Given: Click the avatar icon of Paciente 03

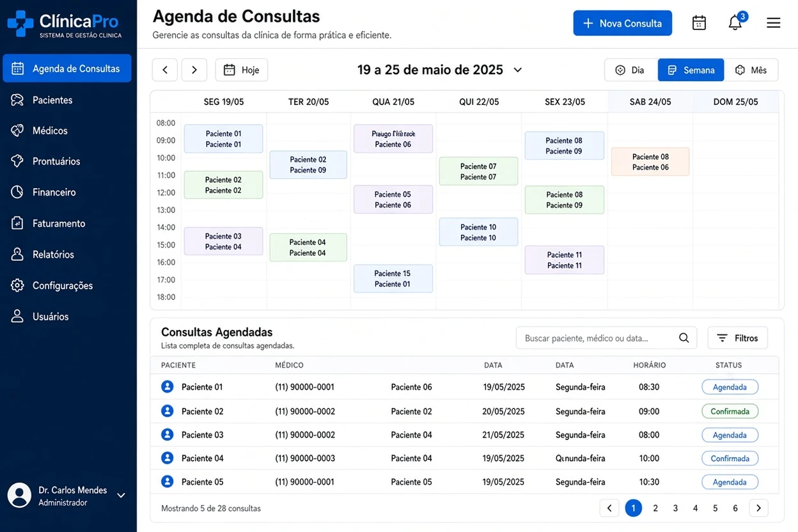Looking at the screenshot, I should click(167, 435).
